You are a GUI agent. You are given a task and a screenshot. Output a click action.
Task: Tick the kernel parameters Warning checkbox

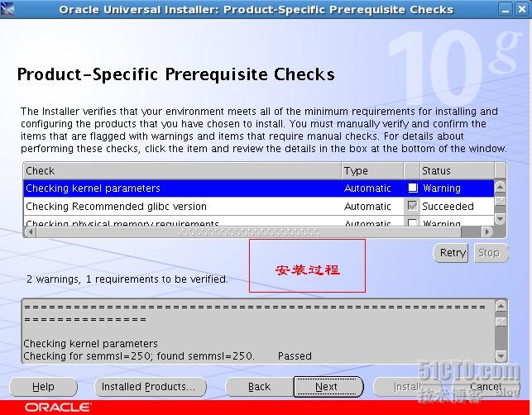coord(413,188)
